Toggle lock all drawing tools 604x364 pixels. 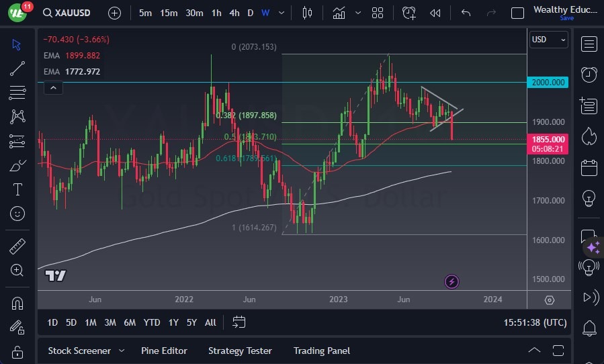coord(17,352)
